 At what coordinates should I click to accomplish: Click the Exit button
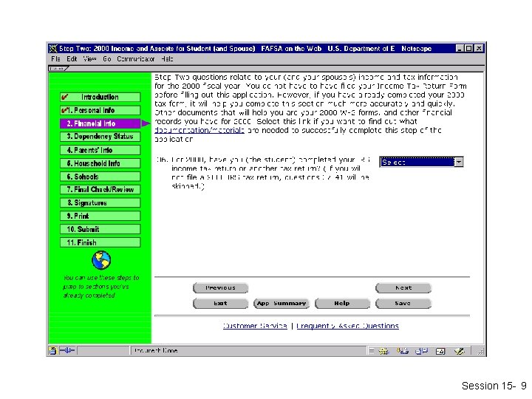220,304
